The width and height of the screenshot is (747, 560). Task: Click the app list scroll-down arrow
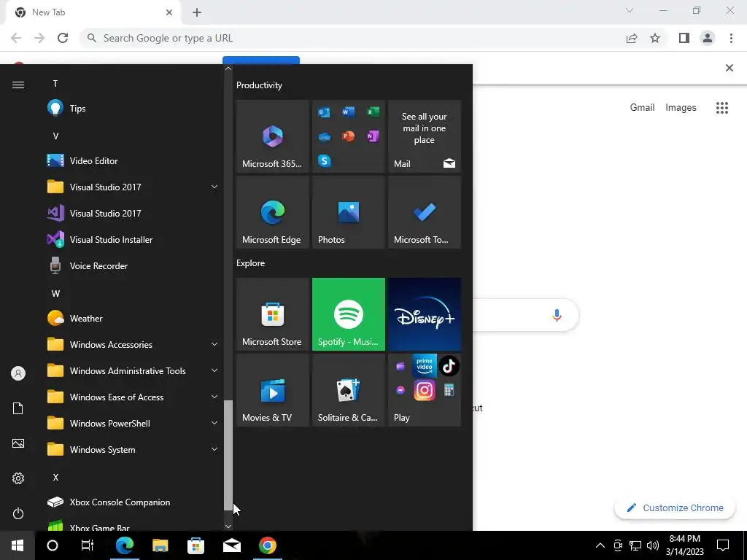tap(228, 526)
